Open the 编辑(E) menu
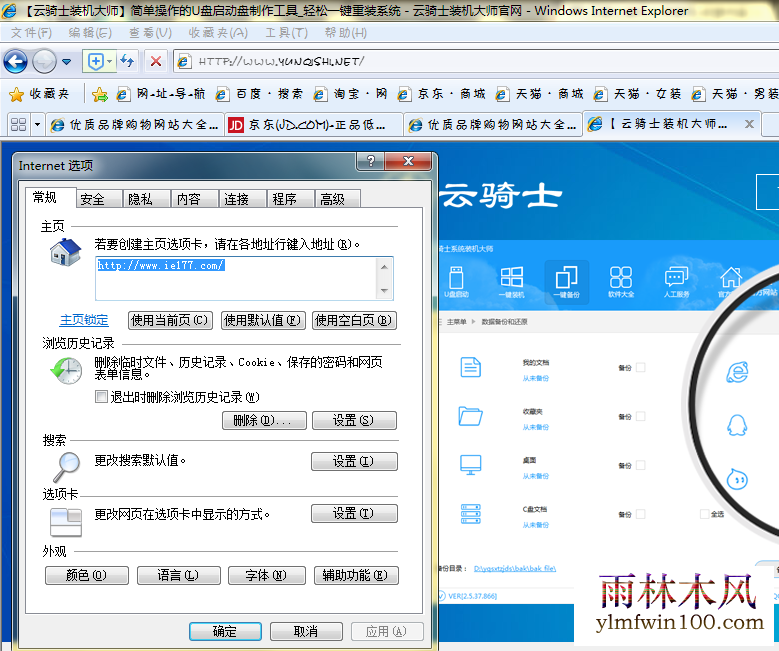This screenshot has height=651, width=779. [90, 33]
